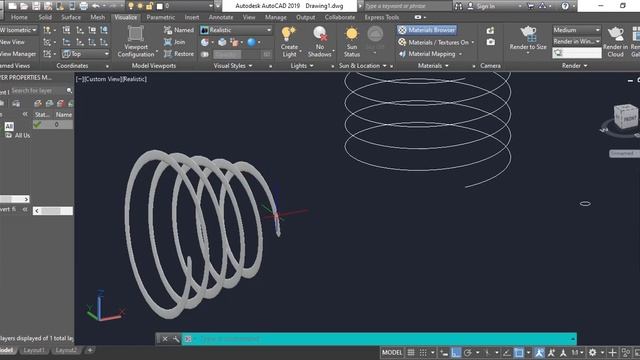Open the Render in Window dropdown

(x=577, y=42)
